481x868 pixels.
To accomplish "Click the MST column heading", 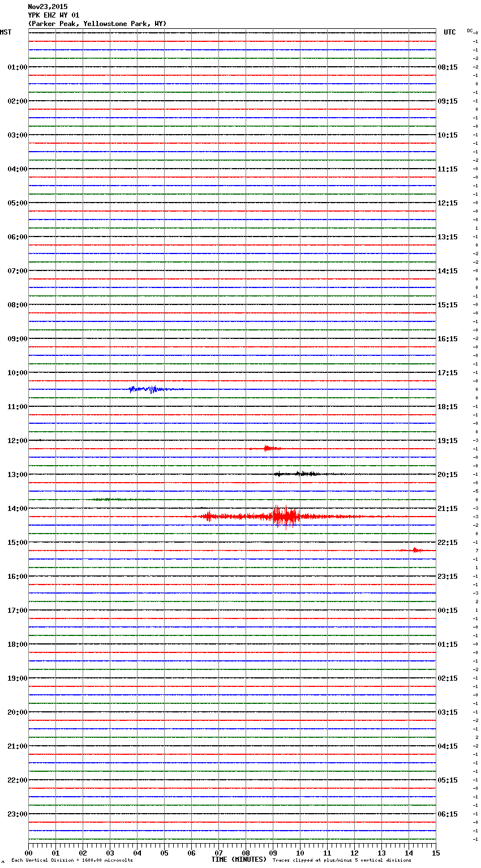I will (x=6, y=32).
